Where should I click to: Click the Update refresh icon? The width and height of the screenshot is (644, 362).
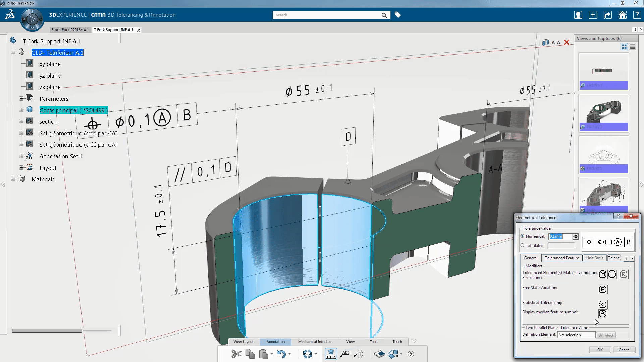[307, 354]
